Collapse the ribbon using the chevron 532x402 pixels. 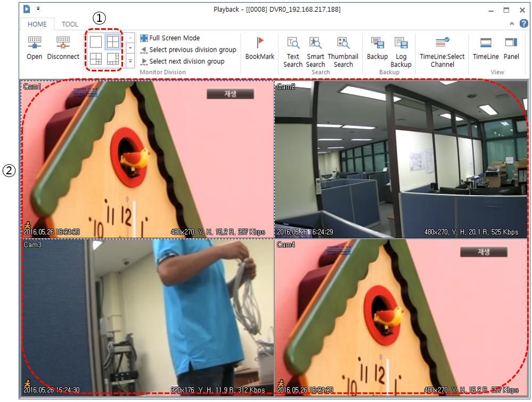point(512,24)
